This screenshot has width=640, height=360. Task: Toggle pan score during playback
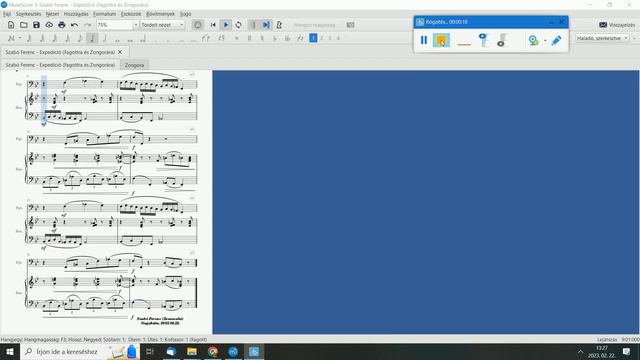pyautogui.click(x=266, y=25)
